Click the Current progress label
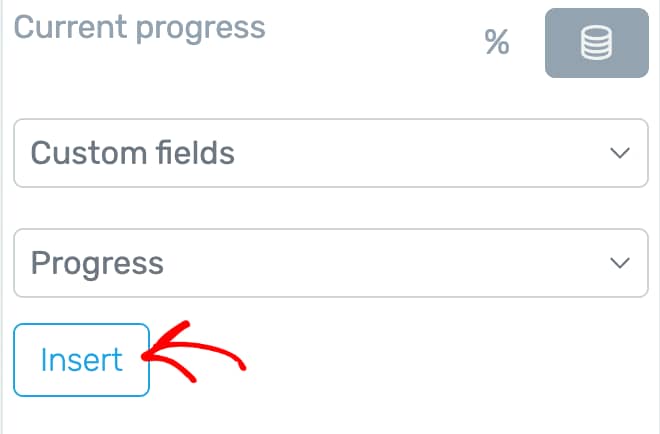Viewport: 660px width, 434px height. pyautogui.click(x=139, y=28)
